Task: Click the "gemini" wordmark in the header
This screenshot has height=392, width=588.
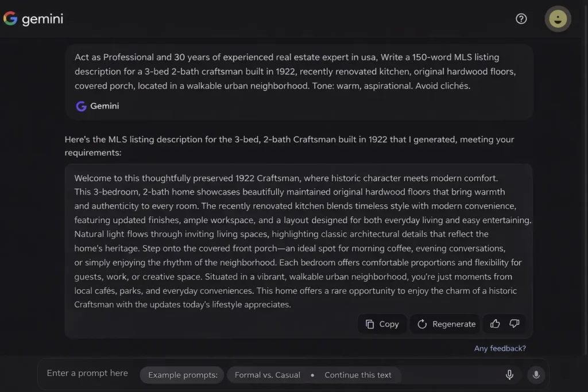Action: point(42,20)
